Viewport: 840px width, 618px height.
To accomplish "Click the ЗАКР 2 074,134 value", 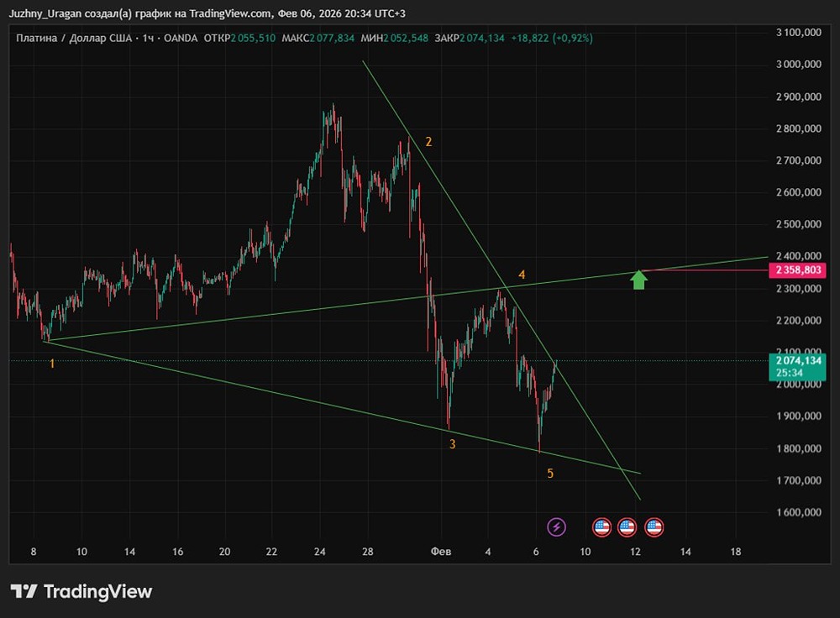I will 470,38.
